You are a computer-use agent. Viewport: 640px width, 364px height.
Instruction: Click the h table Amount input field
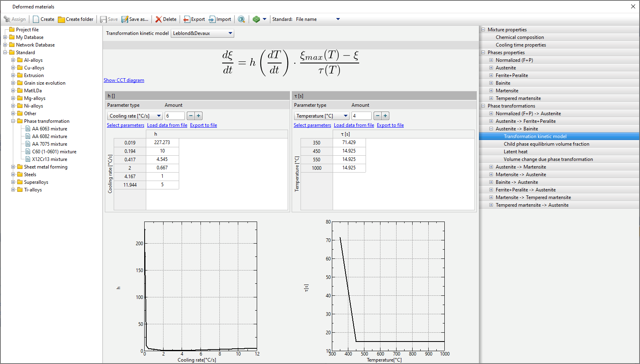click(x=174, y=116)
